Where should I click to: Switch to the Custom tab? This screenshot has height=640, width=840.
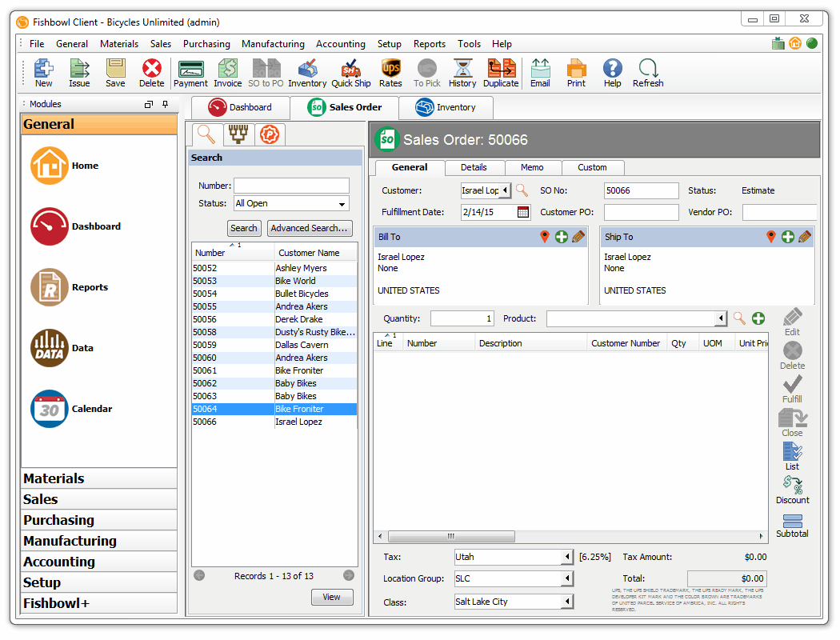tap(592, 168)
